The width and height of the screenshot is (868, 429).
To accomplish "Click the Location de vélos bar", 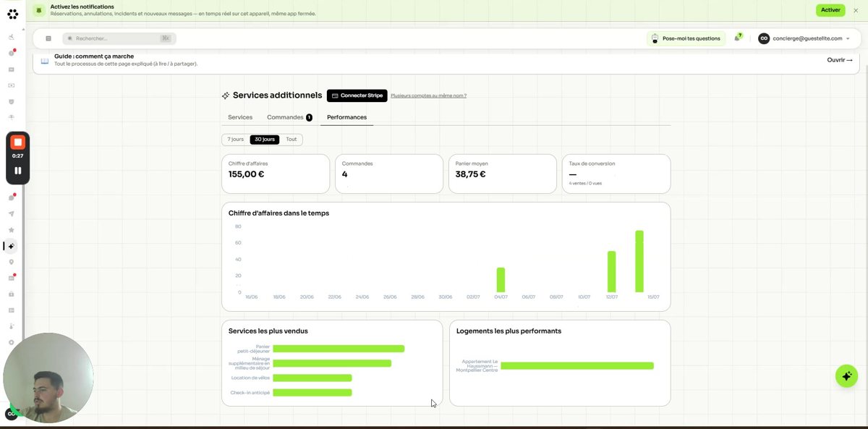I will point(312,378).
